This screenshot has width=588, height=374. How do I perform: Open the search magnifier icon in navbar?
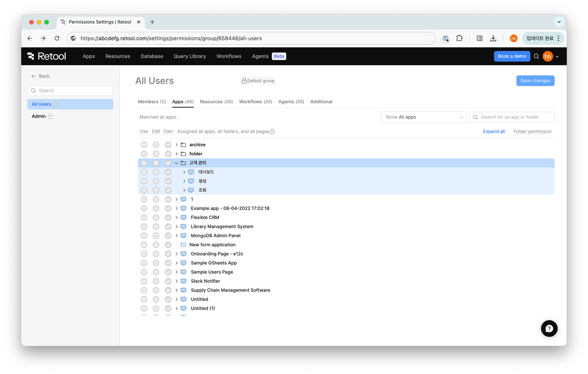pyautogui.click(x=536, y=56)
